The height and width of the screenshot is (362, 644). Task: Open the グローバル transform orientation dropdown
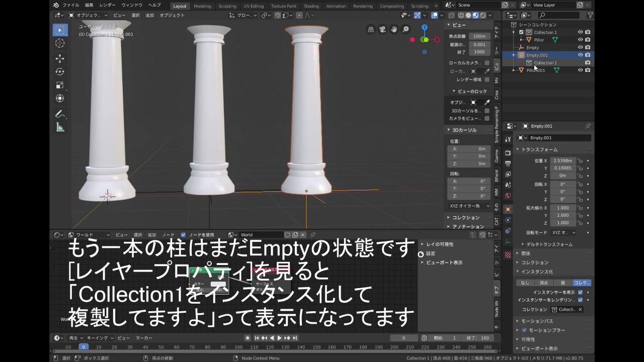(x=244, y=15)
